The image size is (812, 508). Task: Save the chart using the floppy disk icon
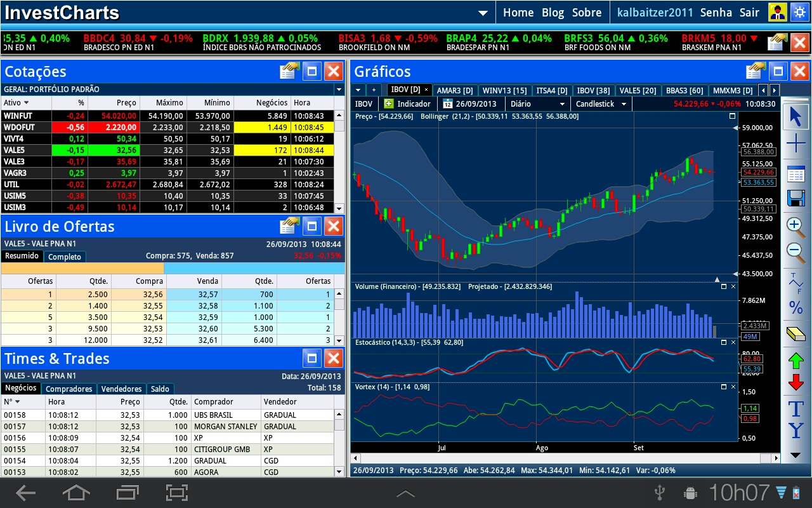[x=796, y=199]
